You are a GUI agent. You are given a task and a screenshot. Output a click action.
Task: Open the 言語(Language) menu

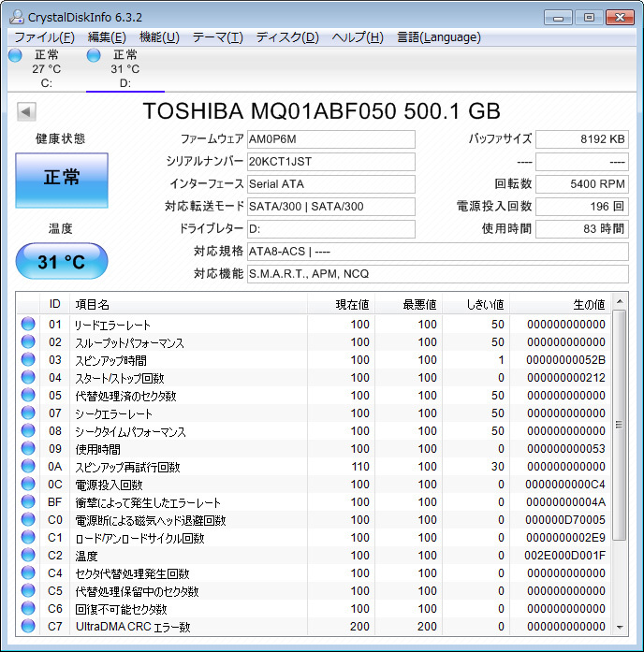tap(438, 37)
